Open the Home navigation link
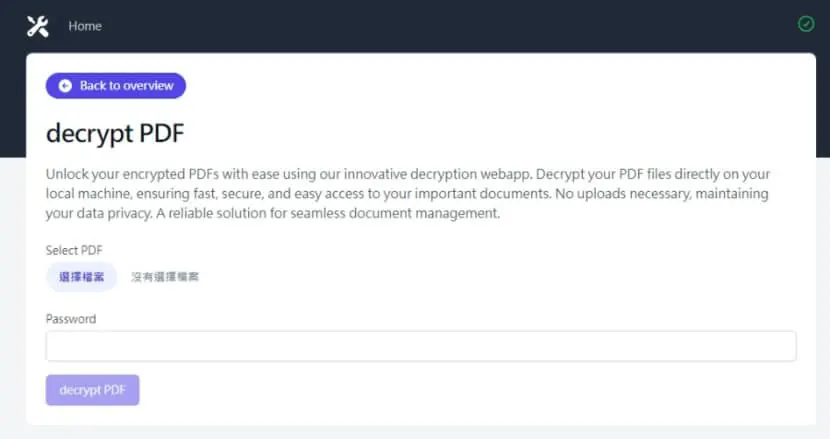Viewport: 830px width, 439px height. pos(85,26)
